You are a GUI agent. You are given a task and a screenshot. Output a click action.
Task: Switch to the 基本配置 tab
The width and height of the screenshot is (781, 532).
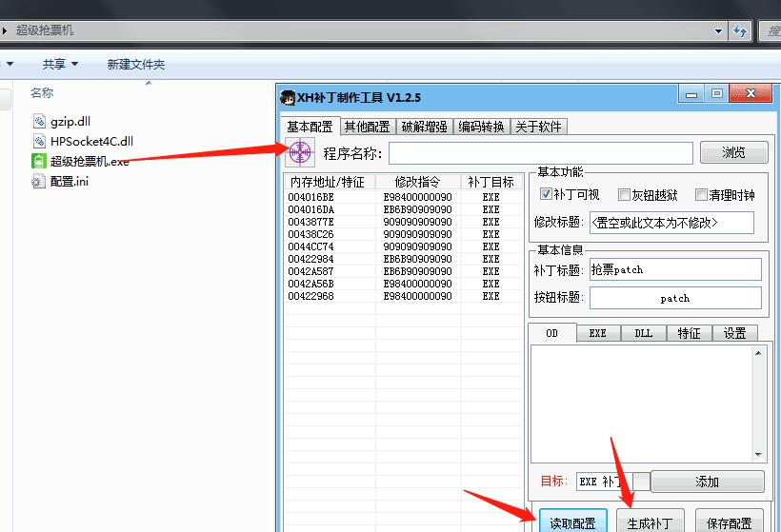[310, 127]
